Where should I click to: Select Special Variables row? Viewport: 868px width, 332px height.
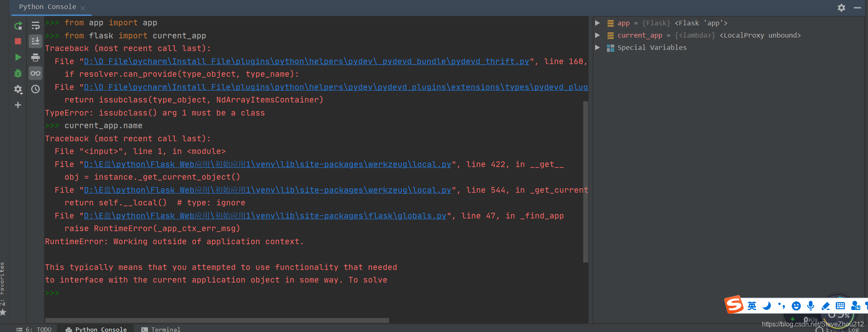728,47
